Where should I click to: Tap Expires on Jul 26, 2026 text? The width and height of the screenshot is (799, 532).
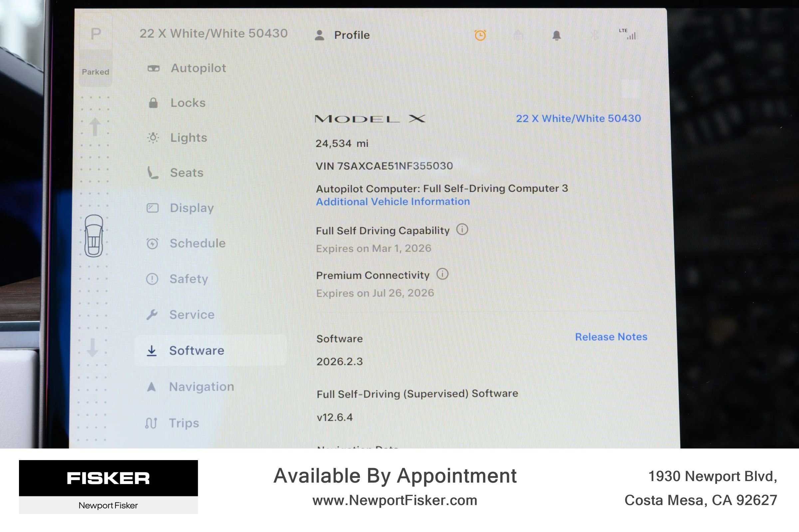click(x=375, y=293)
